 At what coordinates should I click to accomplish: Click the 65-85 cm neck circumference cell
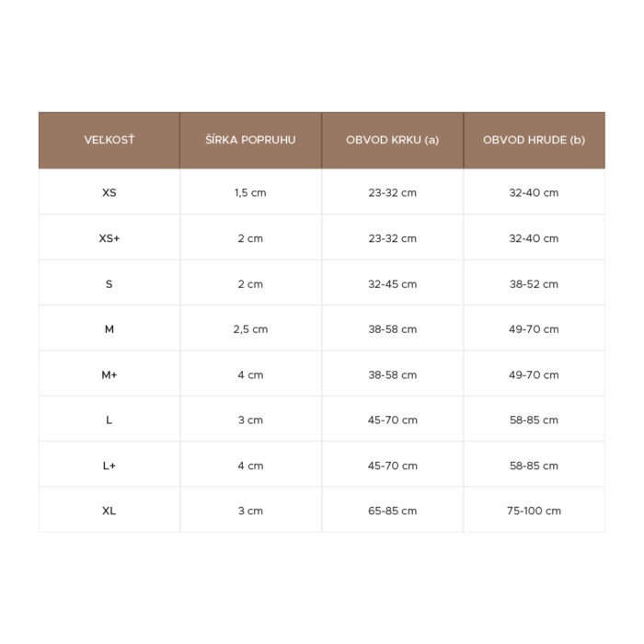coord(392,511)
